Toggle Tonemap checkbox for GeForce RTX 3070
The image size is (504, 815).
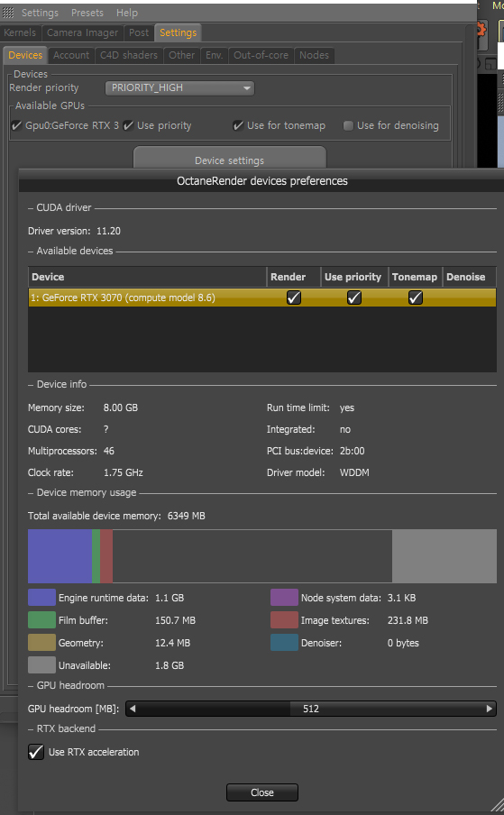point(415,298)
